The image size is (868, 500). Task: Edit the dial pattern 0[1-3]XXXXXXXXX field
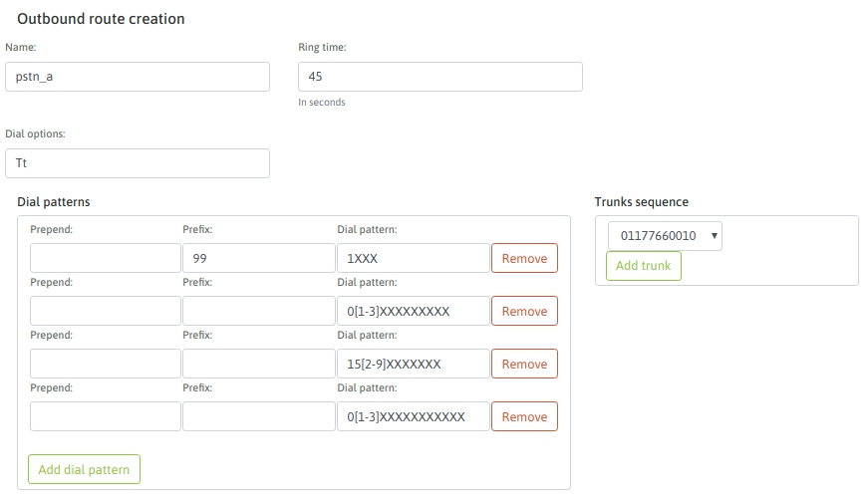[413, 312]
